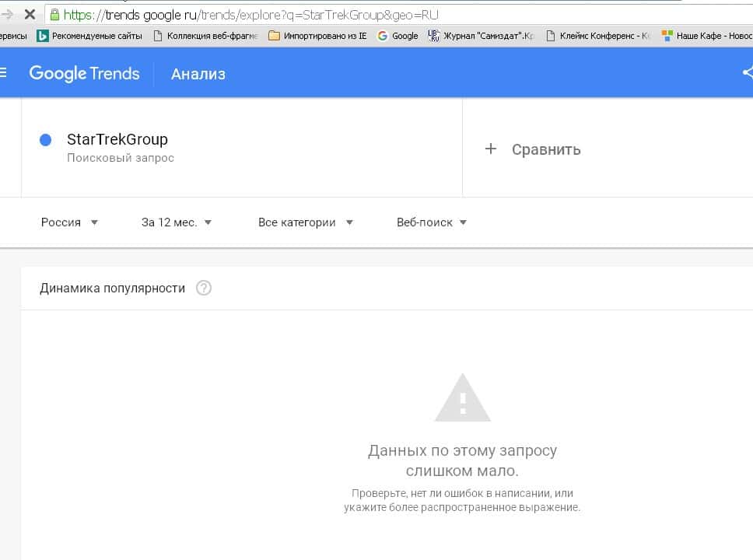The image size is (753, 560).
Task: Click the StarTrekGroup search term field
Action: tap(117, 140)
